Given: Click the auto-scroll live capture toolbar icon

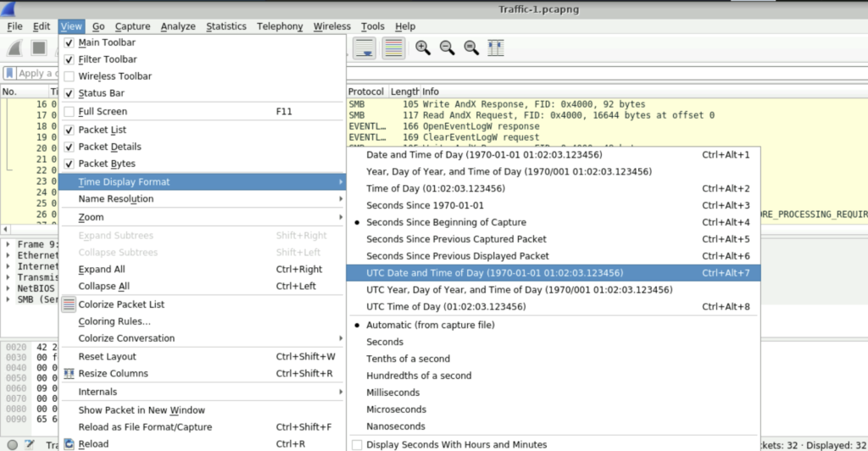Looking at the screenshot, I should coord(364,47).
